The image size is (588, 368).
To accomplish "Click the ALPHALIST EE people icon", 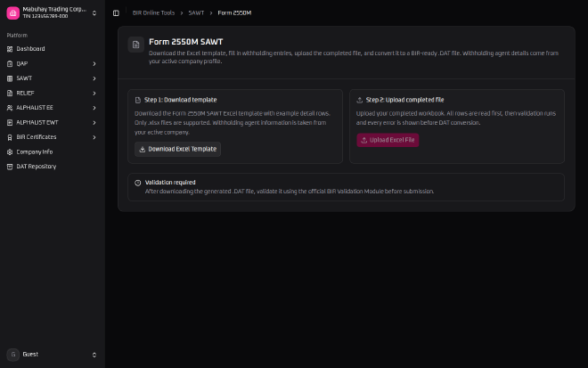I will [10, 108].
